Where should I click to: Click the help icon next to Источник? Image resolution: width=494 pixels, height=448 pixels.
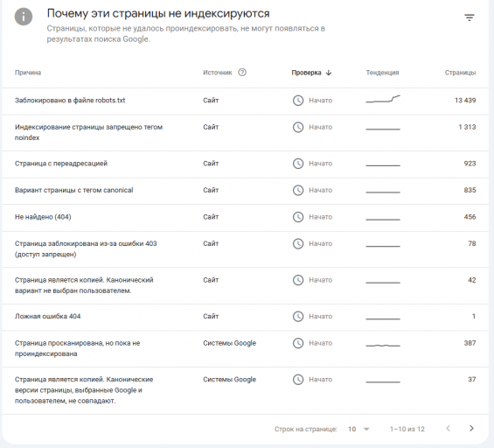coord(242,73)
